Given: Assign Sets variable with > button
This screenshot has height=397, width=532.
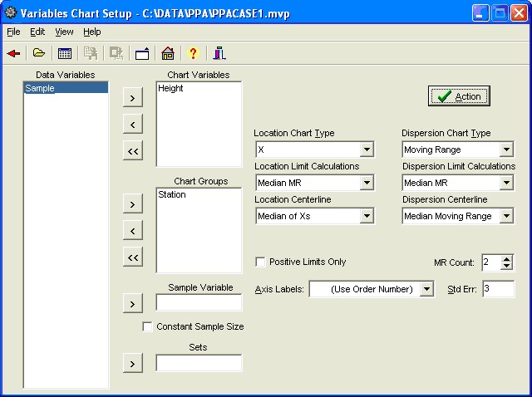Looking at the screenshot, I should coord(133,364).
